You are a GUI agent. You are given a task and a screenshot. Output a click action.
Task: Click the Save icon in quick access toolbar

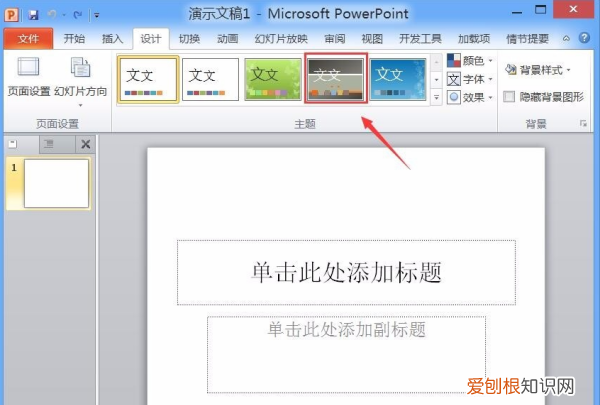tap(33, 15)
